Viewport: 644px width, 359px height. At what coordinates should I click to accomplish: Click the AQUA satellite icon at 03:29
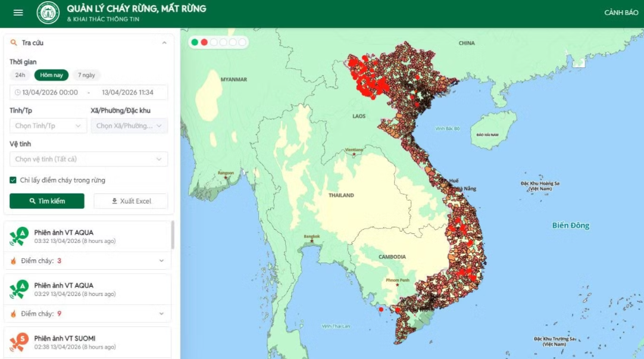(19, 289)
